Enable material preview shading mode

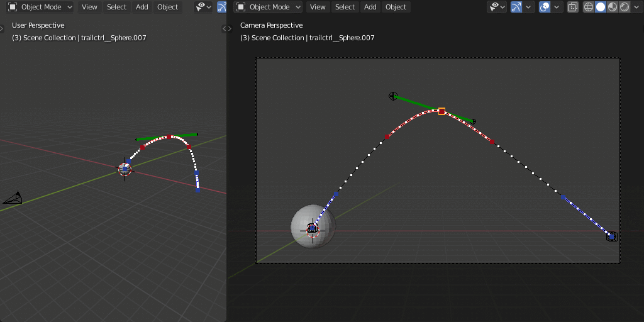coord(613,7)
